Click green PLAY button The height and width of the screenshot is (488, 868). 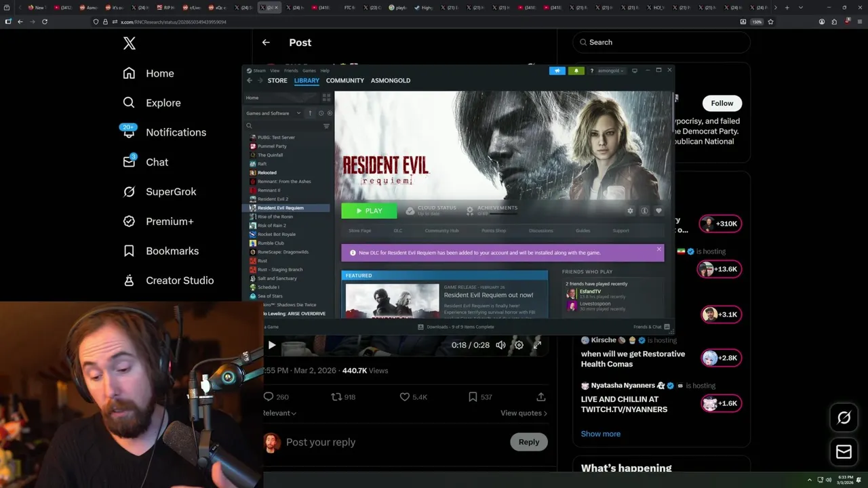tap(369, 211)
